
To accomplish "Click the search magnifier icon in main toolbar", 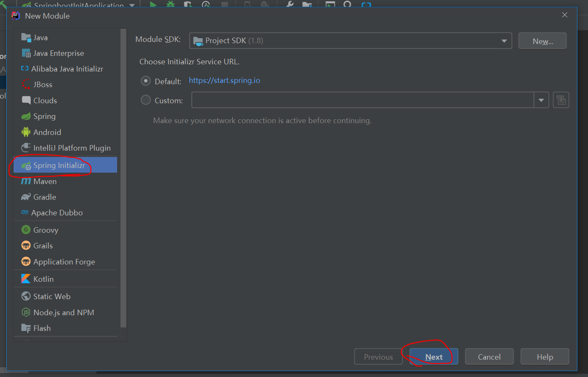I will 347,4.
